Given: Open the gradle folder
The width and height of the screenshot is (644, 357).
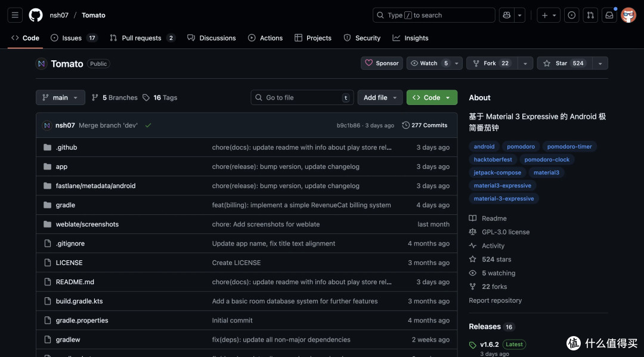Looking at the screenshot, I should pyautogui.click(x=66, y=205).
